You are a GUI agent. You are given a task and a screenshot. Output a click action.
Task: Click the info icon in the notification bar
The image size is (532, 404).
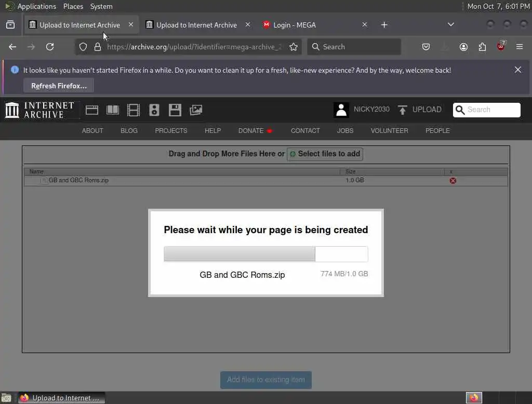pyautogui.click(x=15, y=70)
